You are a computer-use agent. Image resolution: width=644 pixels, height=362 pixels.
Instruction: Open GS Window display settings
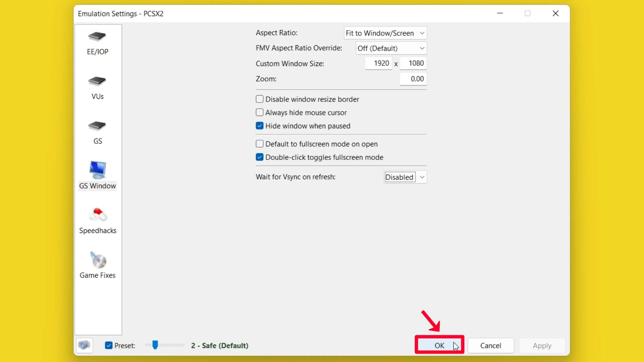[x=97, y=175]
